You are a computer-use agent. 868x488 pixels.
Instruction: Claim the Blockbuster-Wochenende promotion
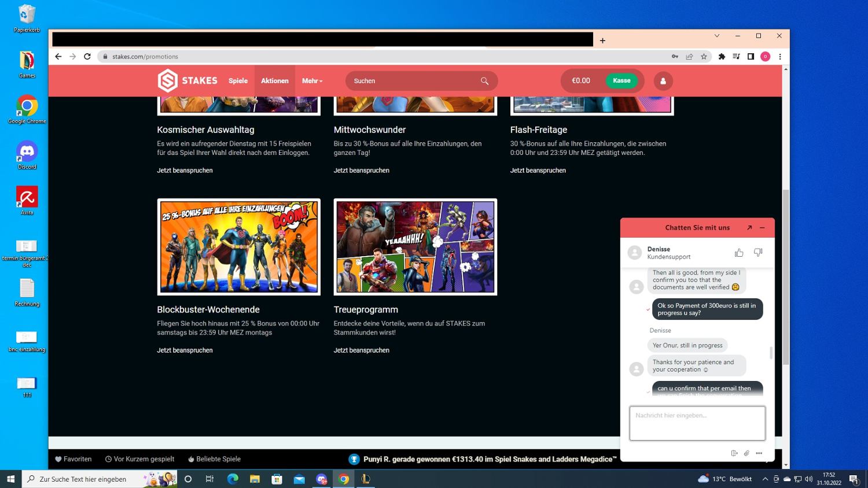pos(185,350)
